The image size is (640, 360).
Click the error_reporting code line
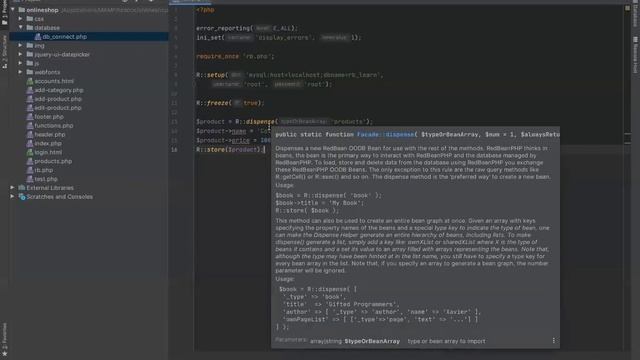click(247, 28)
